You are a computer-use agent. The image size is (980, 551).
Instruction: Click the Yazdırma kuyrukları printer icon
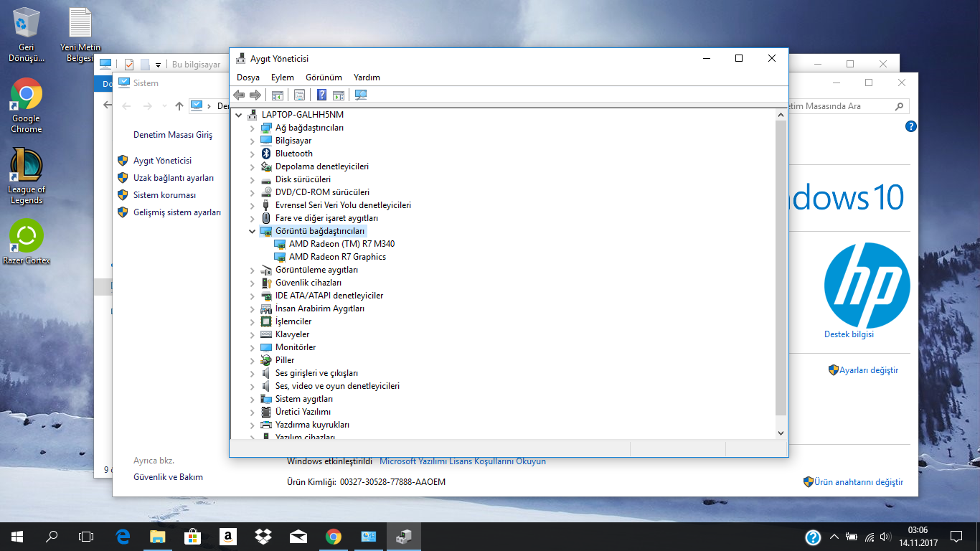tap(266, 425)
